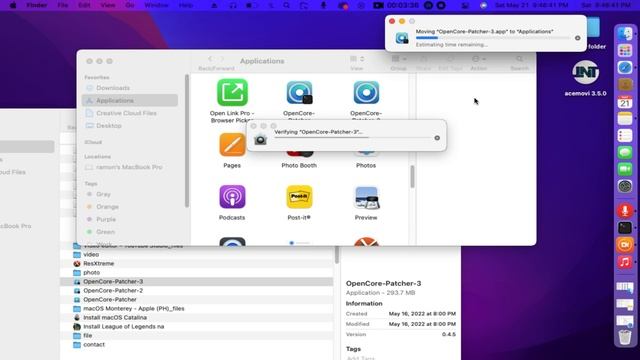This screenshot has width=640, height=360.
Task: Open the Trash in the Dock
Action: [x=625, y=337]
